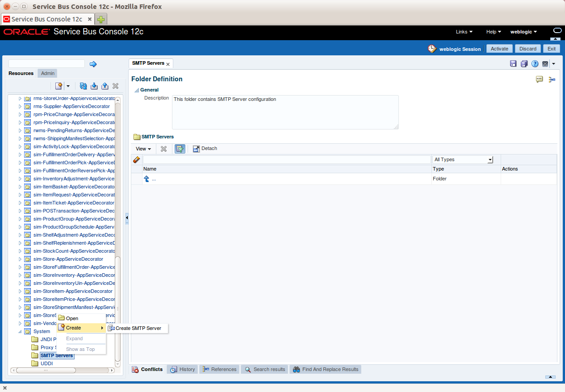Click the Save floppy disk icon
565x392 pixels.
[513, 64]
